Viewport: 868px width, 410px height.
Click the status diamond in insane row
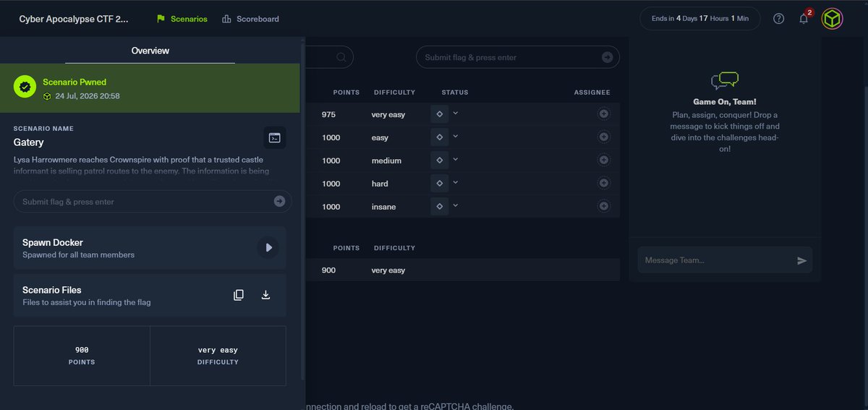click(439, 207)
